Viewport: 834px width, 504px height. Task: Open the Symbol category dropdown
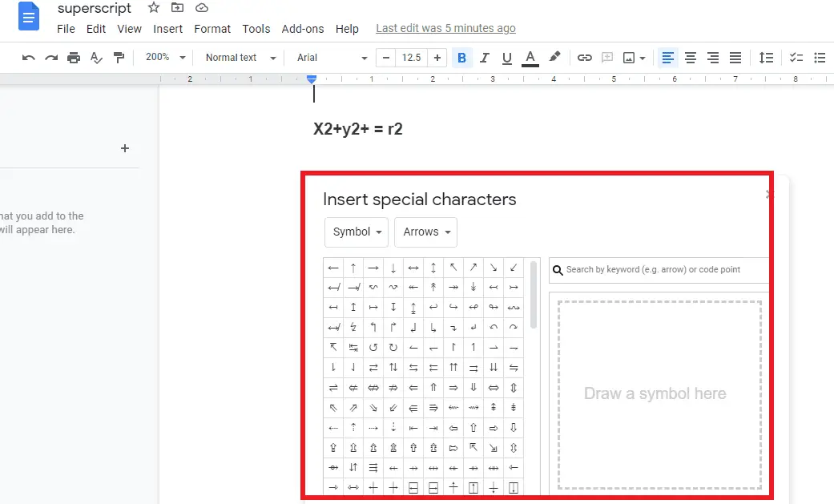356,232
